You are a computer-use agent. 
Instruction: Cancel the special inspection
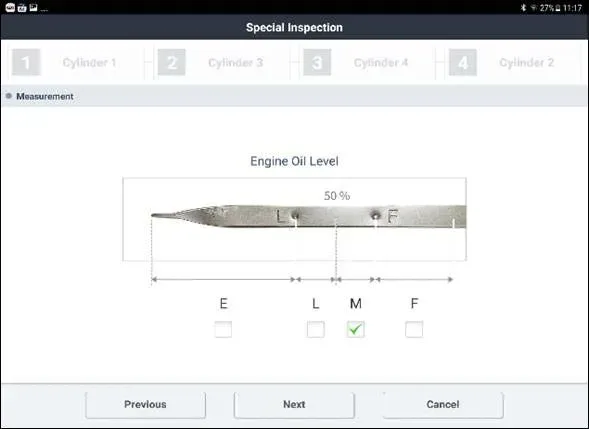[x=443, y=405]
